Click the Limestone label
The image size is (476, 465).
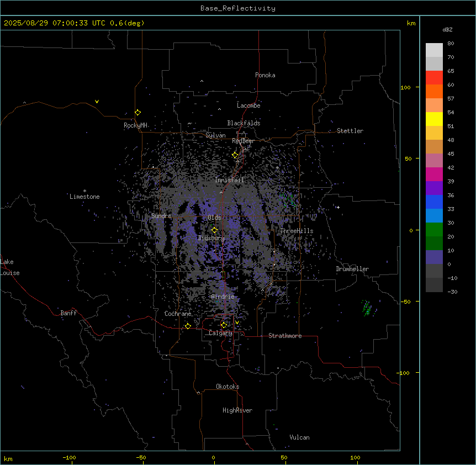(84, 197)
